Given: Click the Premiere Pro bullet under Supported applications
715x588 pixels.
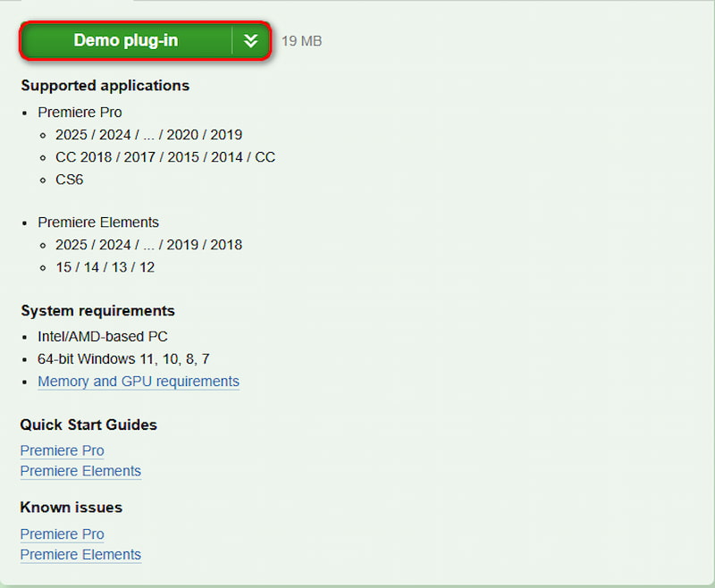Looking at the screenshot, I should point(80,112).
